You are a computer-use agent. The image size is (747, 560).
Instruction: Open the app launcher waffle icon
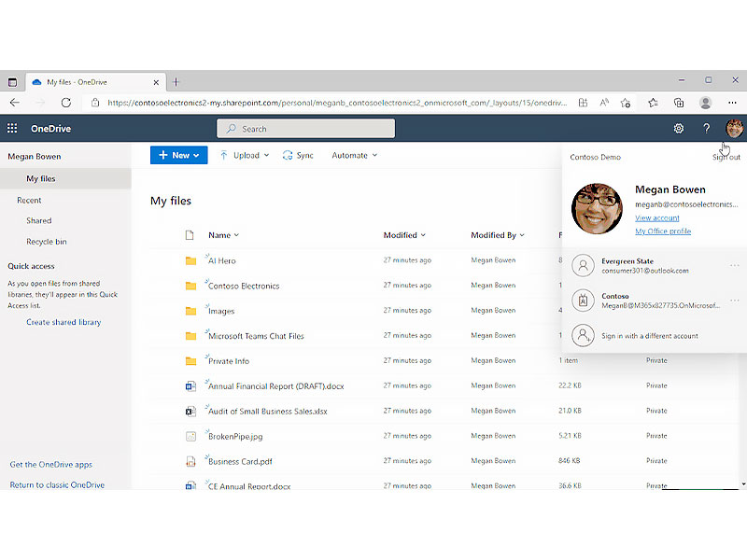(x=12, y=128)
